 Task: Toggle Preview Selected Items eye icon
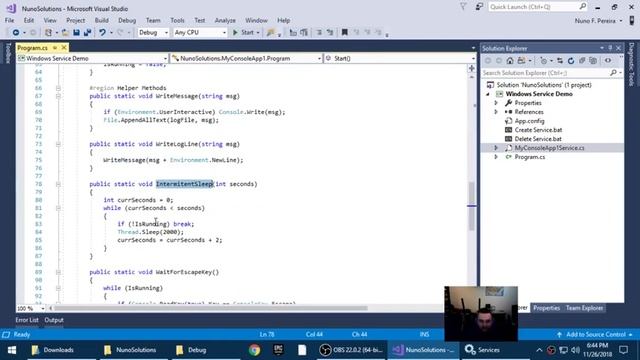click(x=608, y=61)
